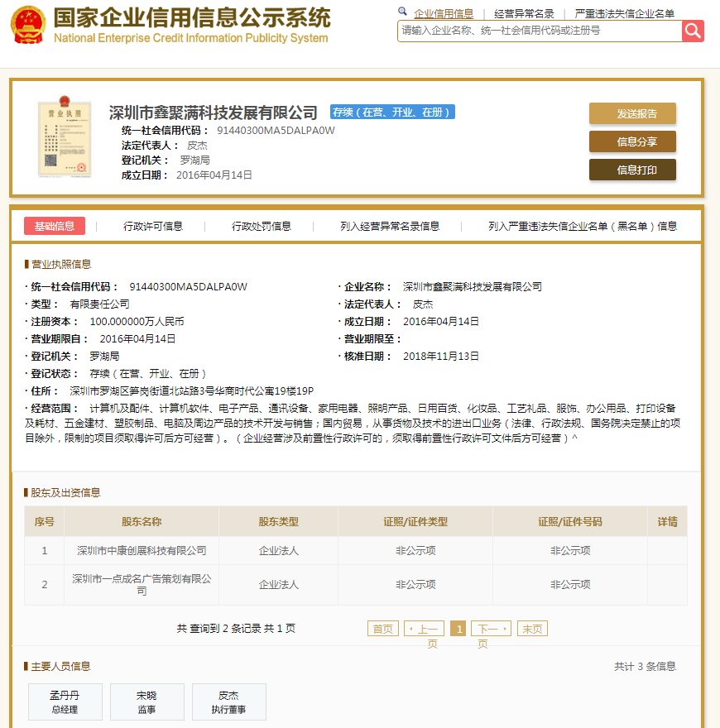
Task: Type in the enterprise name search field
Action: pyautogui.click(x=540, y=31)
